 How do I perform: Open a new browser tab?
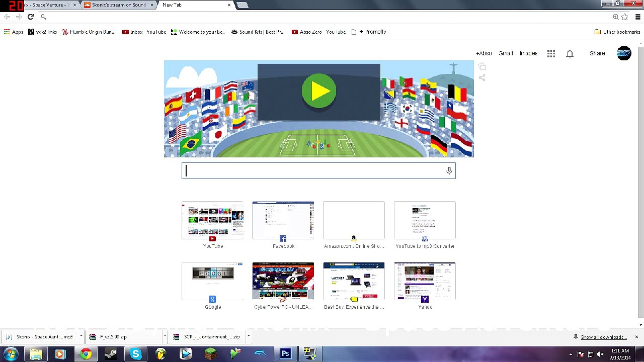242,5
